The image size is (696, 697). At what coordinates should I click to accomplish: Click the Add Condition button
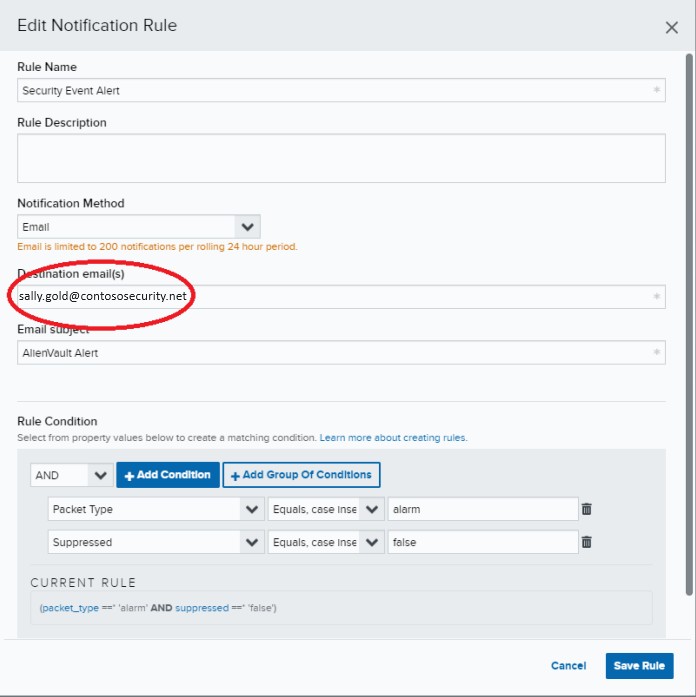(x=168, y=475)
